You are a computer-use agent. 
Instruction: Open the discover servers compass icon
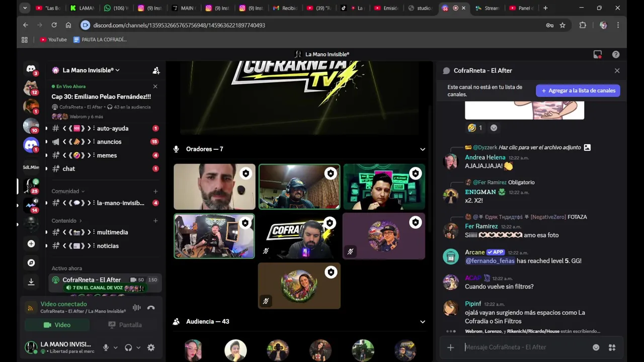(31, 263)
